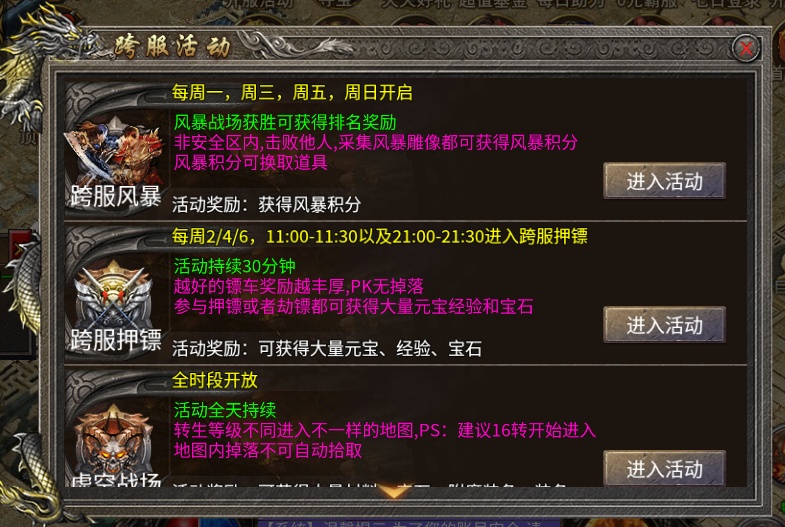Open the 0元霸服 menu at top

pos(649,5)
